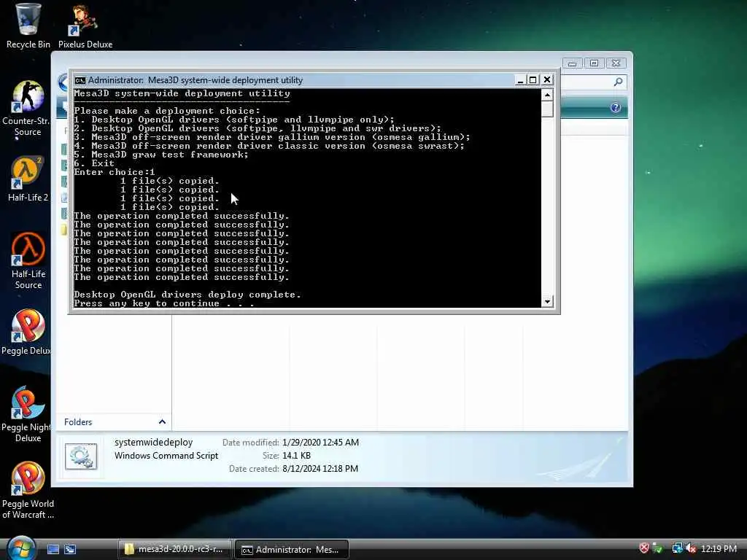Click the console scrollbar thumb
The width and height of the screenshot is (747, 560).
[x=547, y=109]
